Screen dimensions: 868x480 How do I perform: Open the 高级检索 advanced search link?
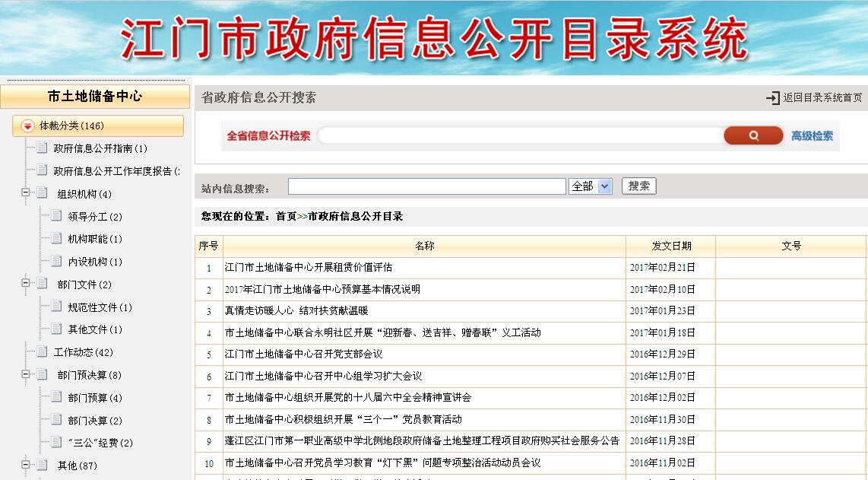point(812,136)
